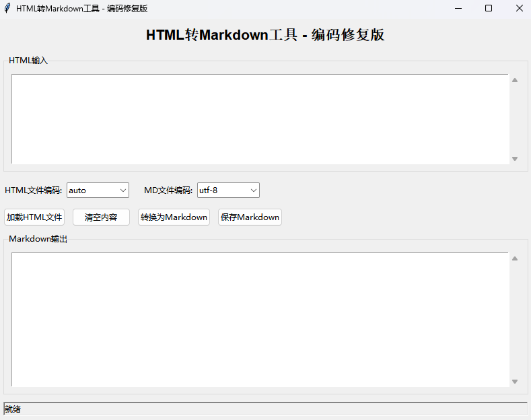This screenshot has height=420, width=531.
Task: Click the 保存Markdown button
Action: point(250,217)
